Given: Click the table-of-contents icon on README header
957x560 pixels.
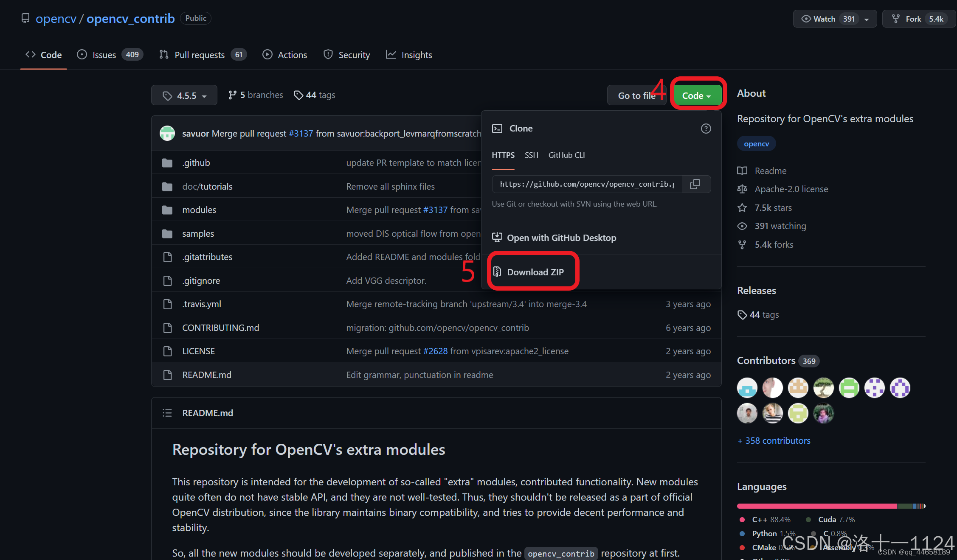Looking at the screenshot, I should 167,412.
